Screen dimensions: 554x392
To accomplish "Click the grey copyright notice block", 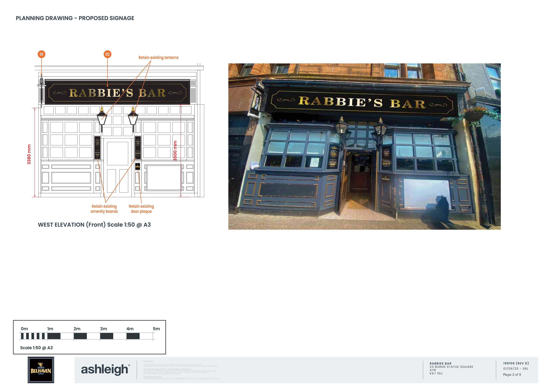I will [x=181, y=370].
